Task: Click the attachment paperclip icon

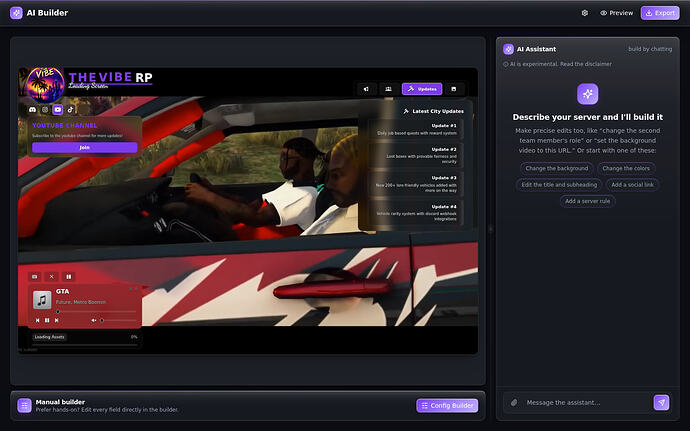Action: (x=514, y=402)
